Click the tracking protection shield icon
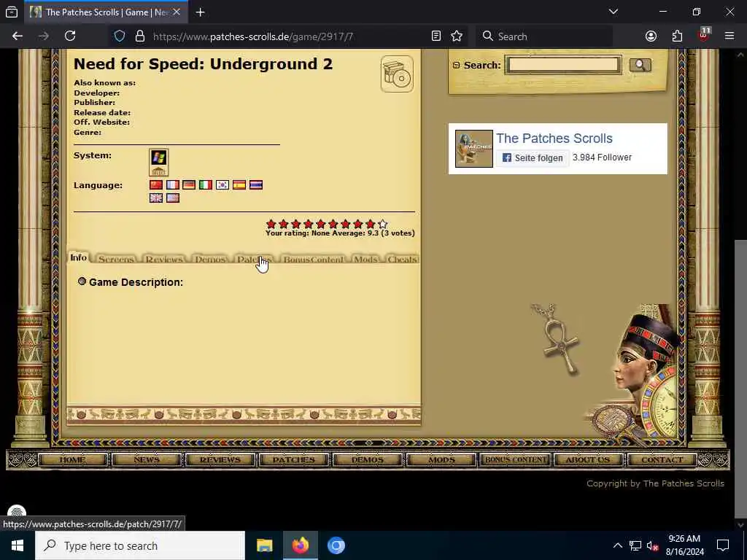Viewport: 747px width, 560px height. [x=120, y=36]
